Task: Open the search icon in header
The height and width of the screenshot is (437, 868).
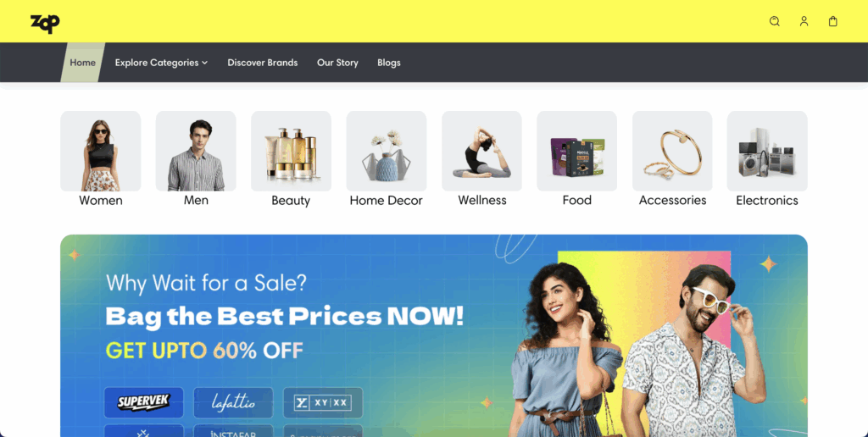Action: pyautogui.click(x=775, y=21)
